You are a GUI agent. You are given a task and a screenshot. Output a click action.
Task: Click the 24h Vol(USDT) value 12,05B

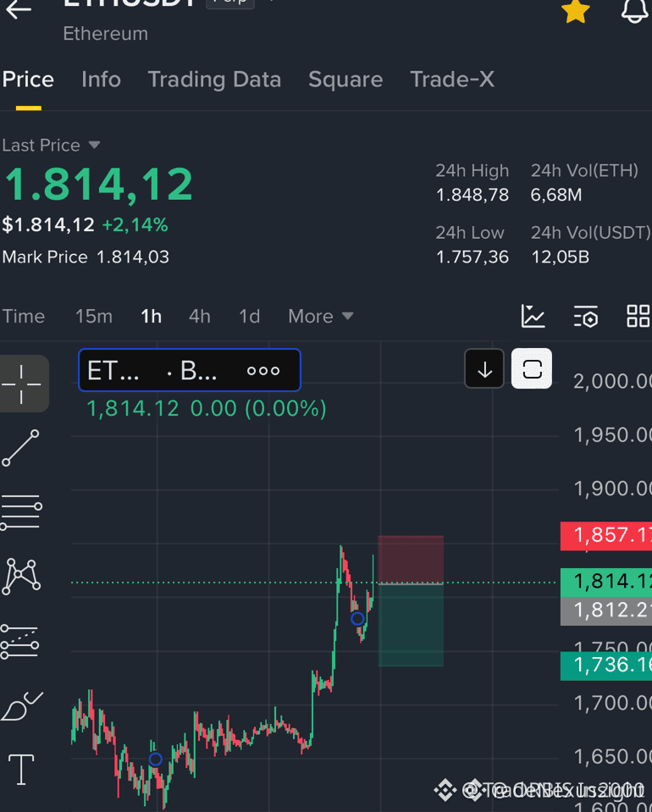coord(561,257)
